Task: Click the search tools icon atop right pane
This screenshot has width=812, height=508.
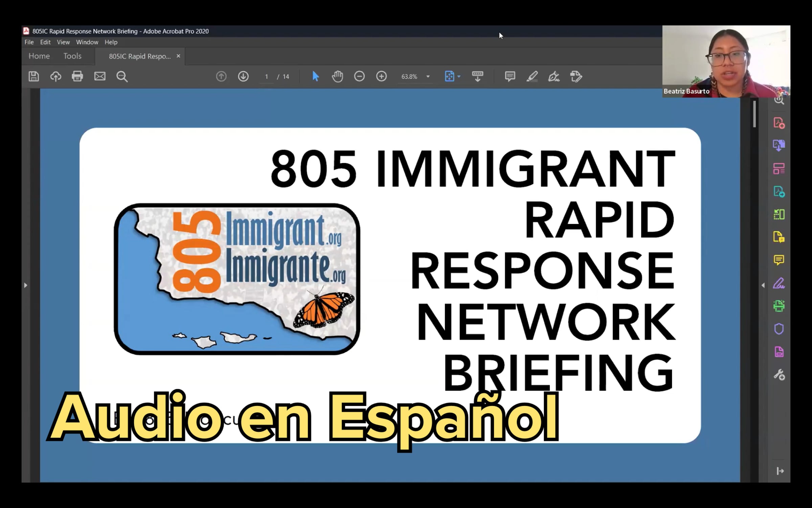Action: [779, 100]
